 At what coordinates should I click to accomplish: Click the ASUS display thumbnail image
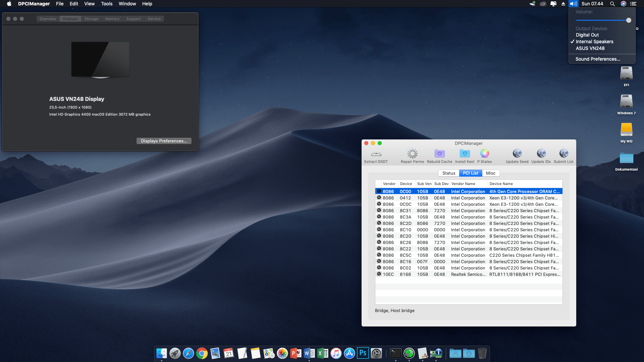[100, 60]
